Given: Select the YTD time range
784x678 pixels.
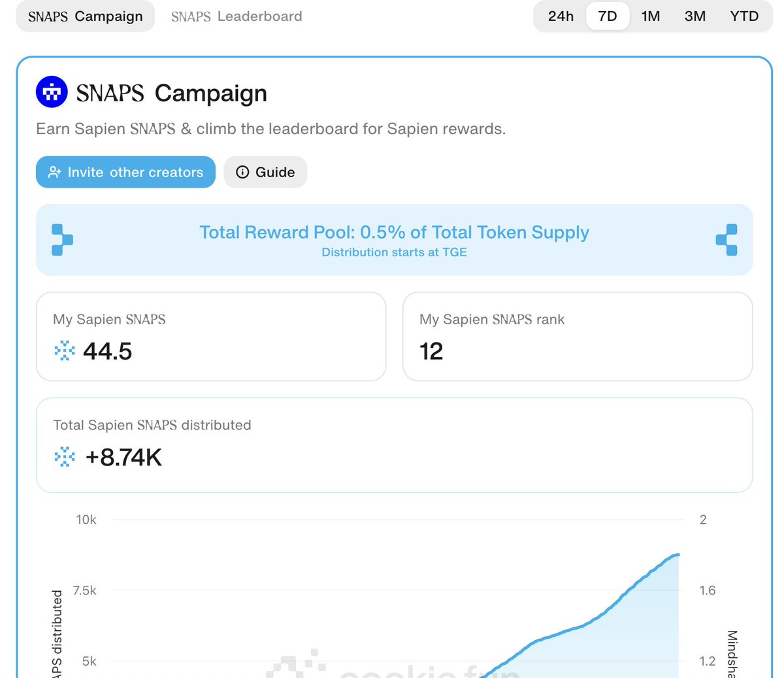Looking at the screenshot, I should (x=744, y=16).
